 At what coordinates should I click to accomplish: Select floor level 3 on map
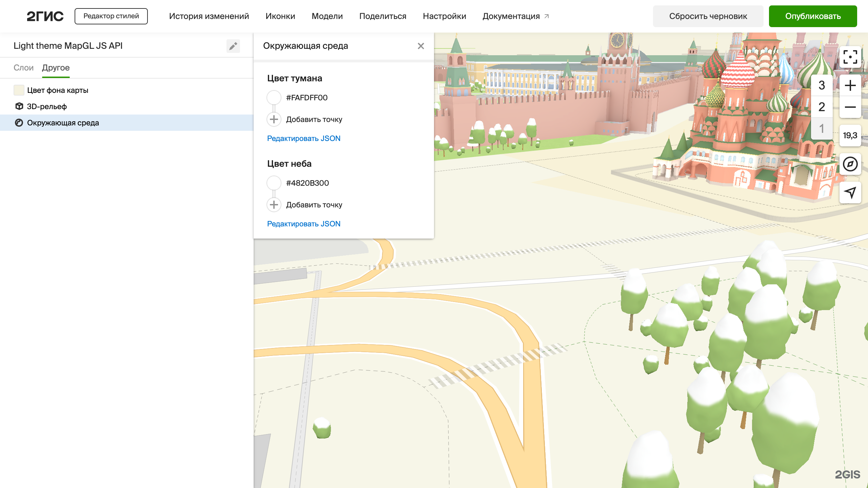(x=822, y=85)
